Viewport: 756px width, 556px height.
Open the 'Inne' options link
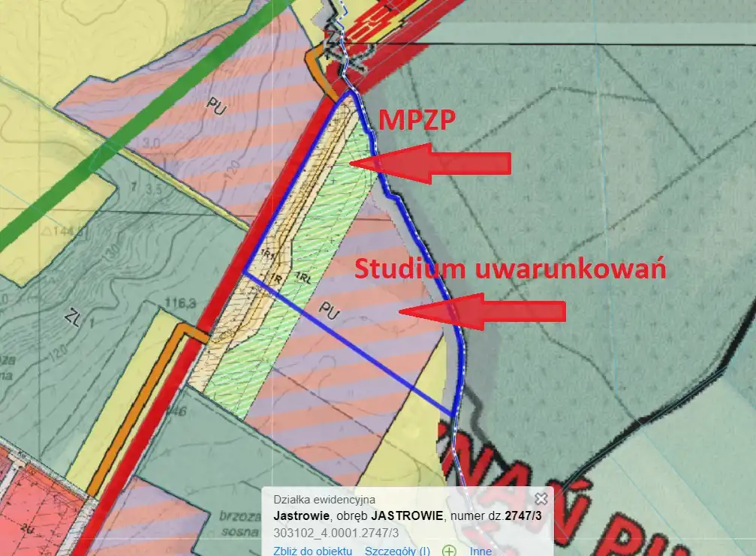point(480,551)
